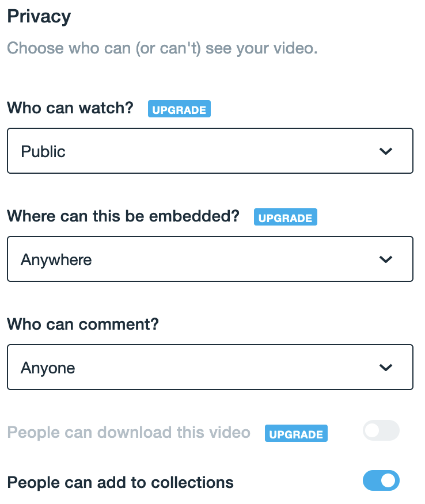Click the Choose who can see your video description
425x504 pixels.
coord(162,48)
